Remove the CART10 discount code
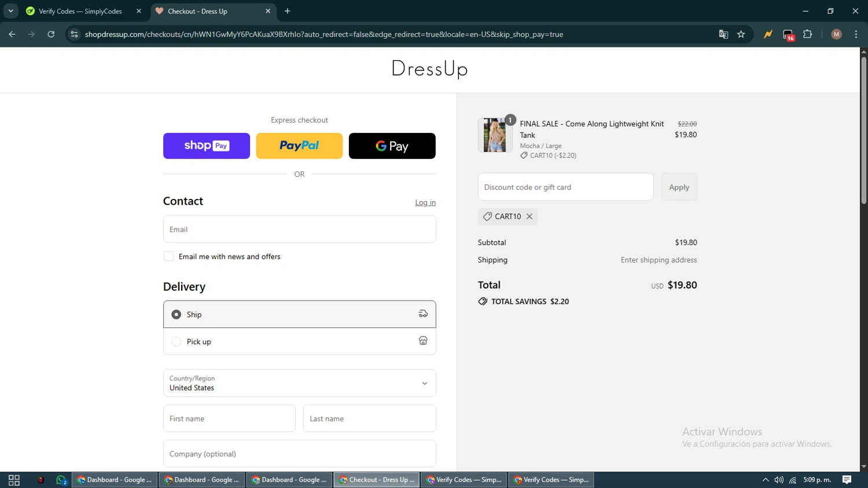The image size is (868, 488). point(529,216)
